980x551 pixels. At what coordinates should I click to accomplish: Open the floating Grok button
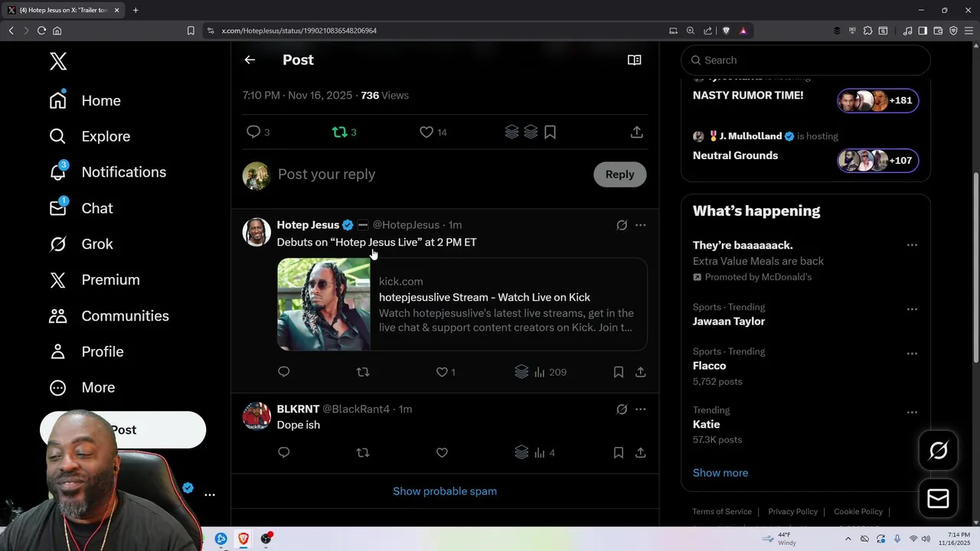938,451
